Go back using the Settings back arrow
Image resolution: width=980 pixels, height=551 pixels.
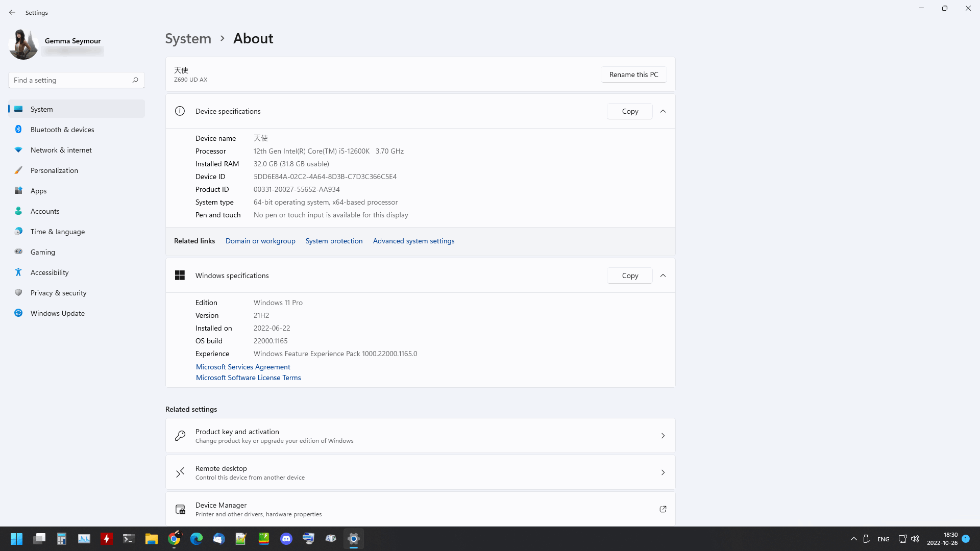click(12, 12)
